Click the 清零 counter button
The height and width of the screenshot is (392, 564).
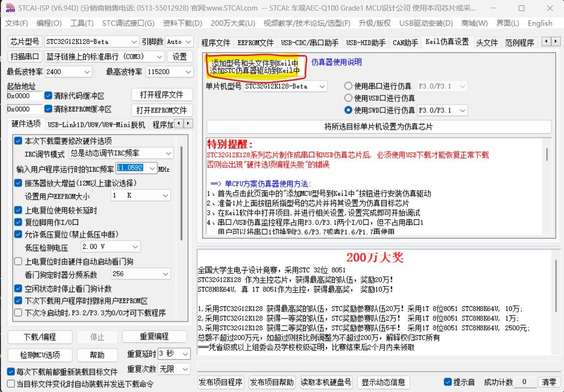[549, 382]
